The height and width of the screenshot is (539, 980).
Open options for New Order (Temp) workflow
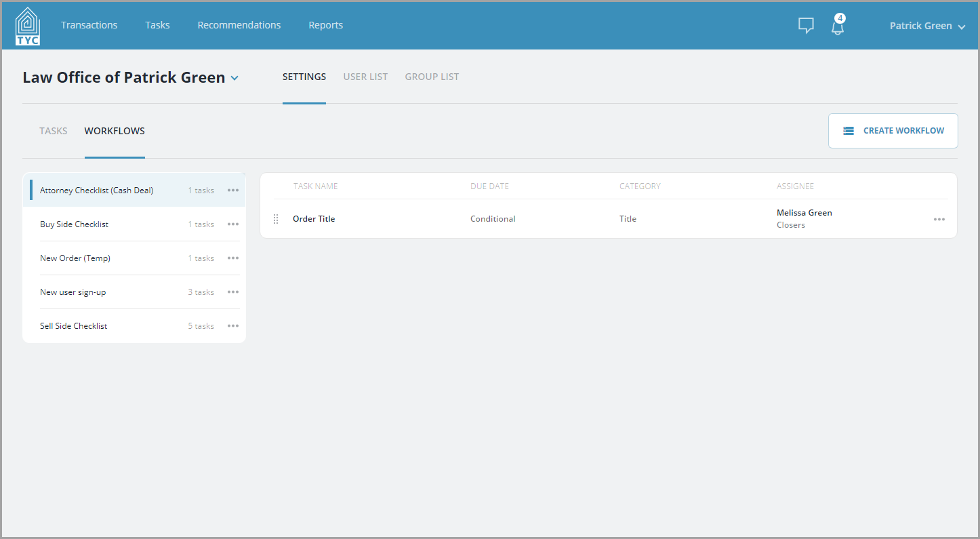pyautogui.click(x=233, y=258)
